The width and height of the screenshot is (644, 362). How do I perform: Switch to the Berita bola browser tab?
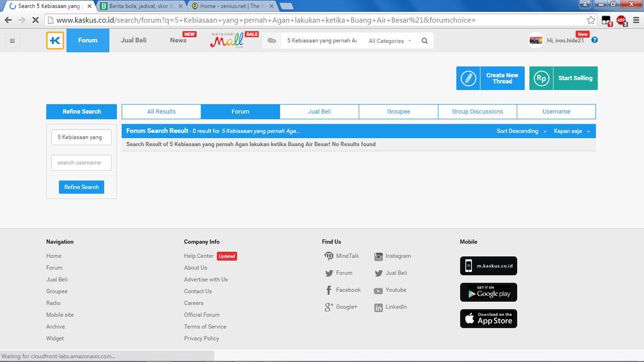tap(140, 6)
